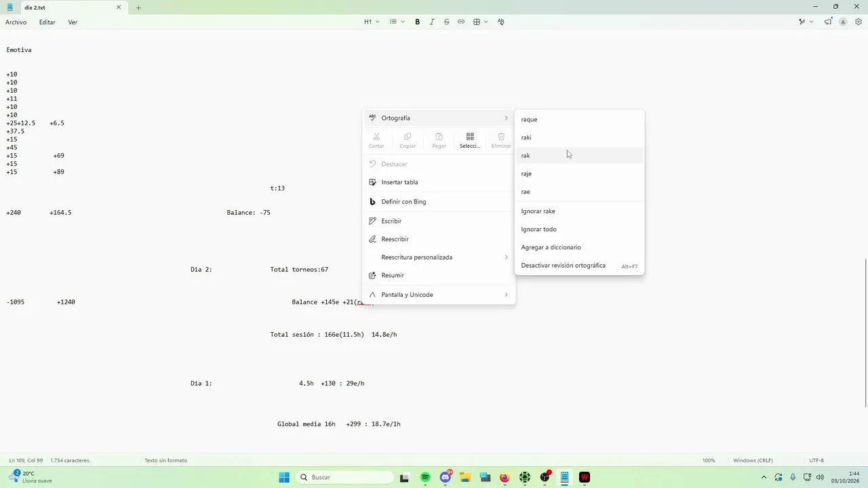
Task: Open the Archivo menu
Action: point(16,22)
